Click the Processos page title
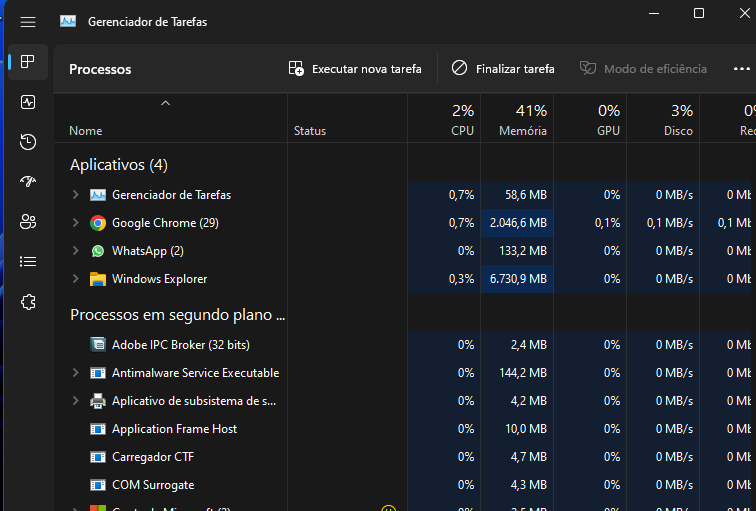 click(100, 69)
